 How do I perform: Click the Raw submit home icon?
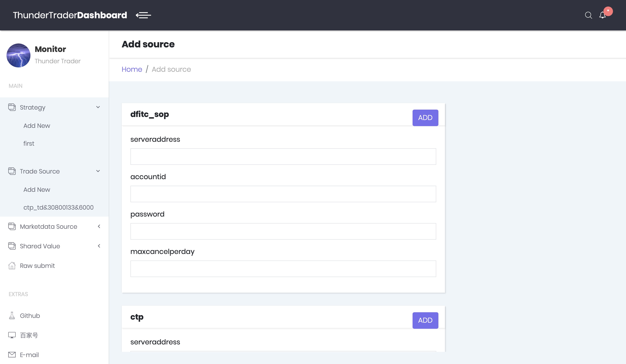click(x=12, y=266)
